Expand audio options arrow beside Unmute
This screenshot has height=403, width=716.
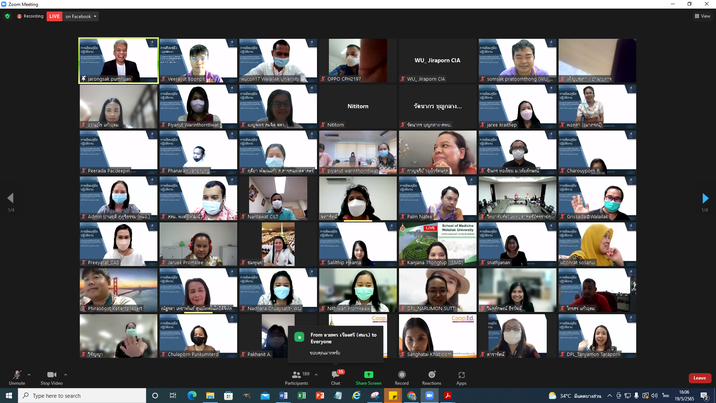click(x=30, y=372)
